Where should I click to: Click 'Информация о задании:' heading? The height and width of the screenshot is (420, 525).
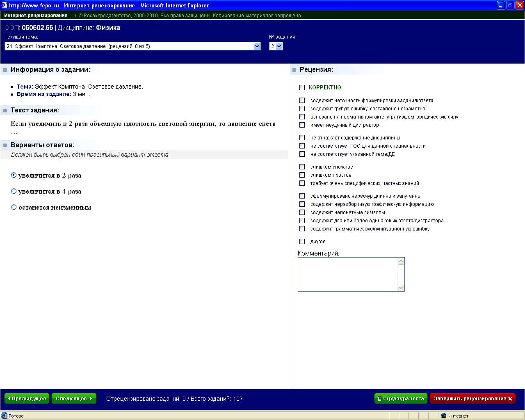50,69
